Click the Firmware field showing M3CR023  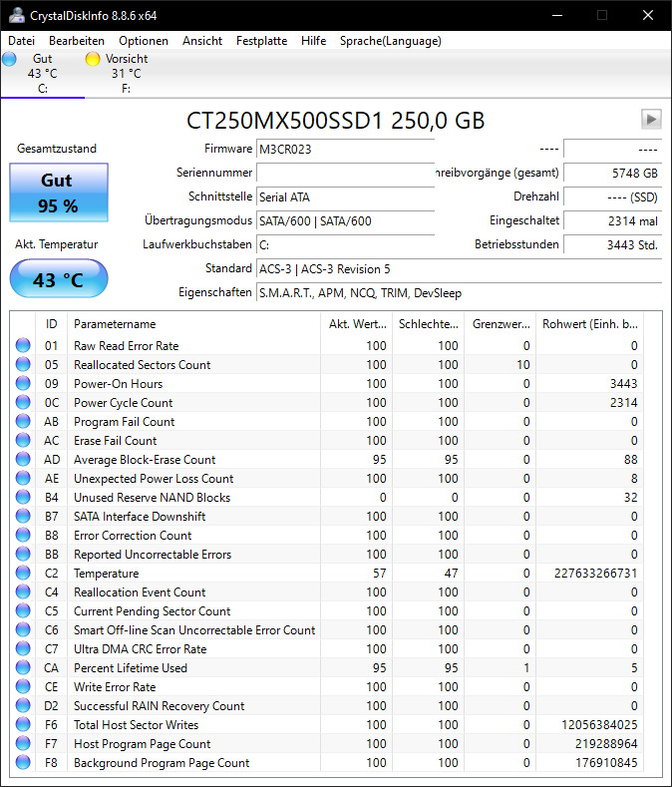click(345, 149)
